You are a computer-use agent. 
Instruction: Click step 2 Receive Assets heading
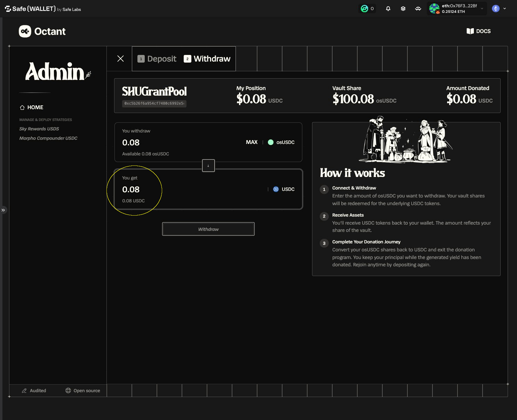(x=348, y=215)
